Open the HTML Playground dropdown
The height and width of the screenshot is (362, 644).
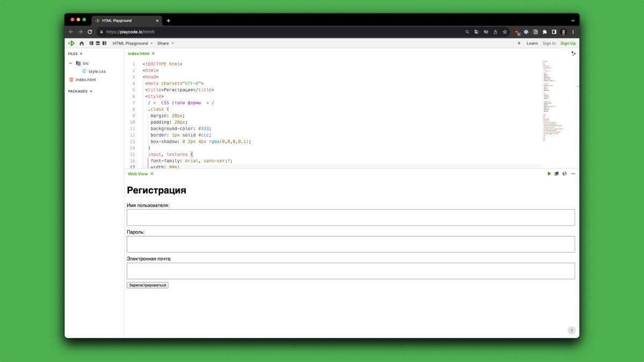click(133, 43)
